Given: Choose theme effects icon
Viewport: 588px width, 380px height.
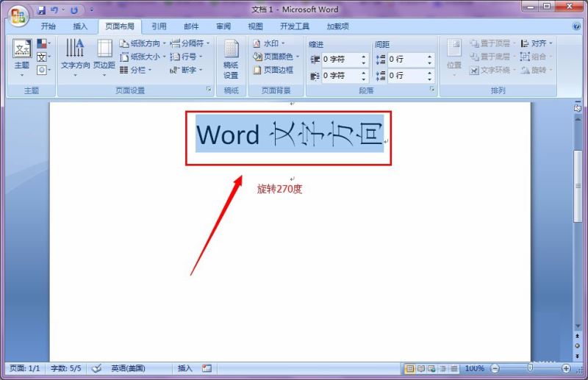Looking at the screenshot, I should point(43,70).
